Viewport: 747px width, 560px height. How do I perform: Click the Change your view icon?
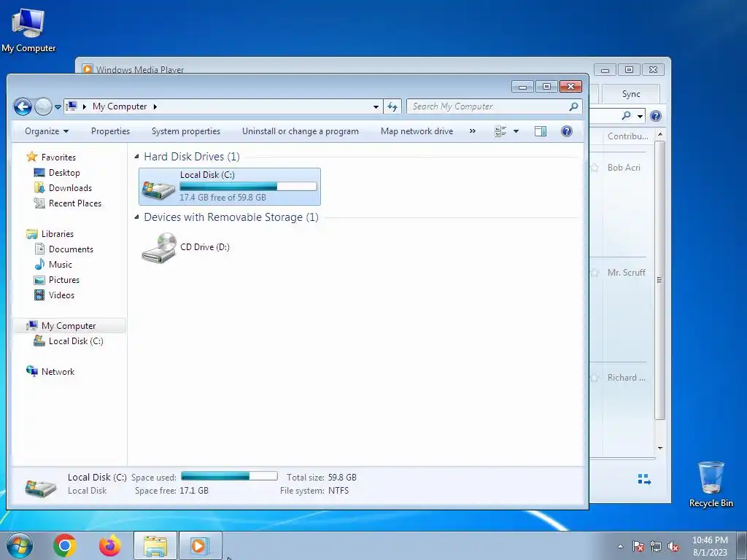500,131
